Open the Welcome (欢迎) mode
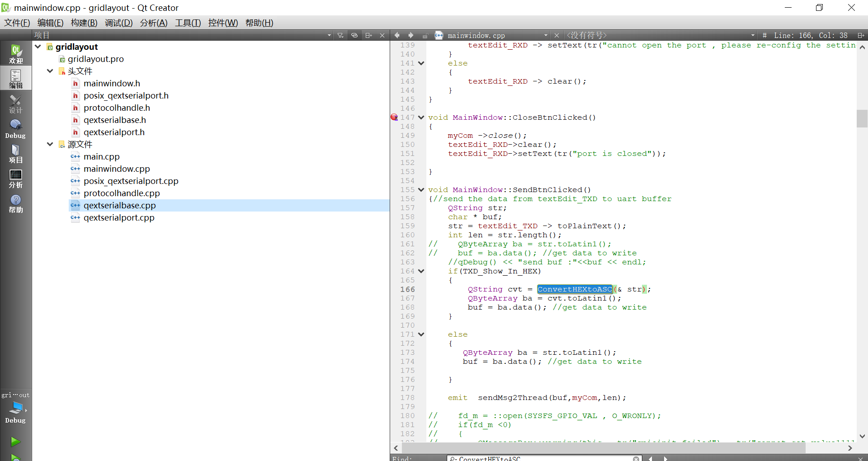 coord(16,54)
